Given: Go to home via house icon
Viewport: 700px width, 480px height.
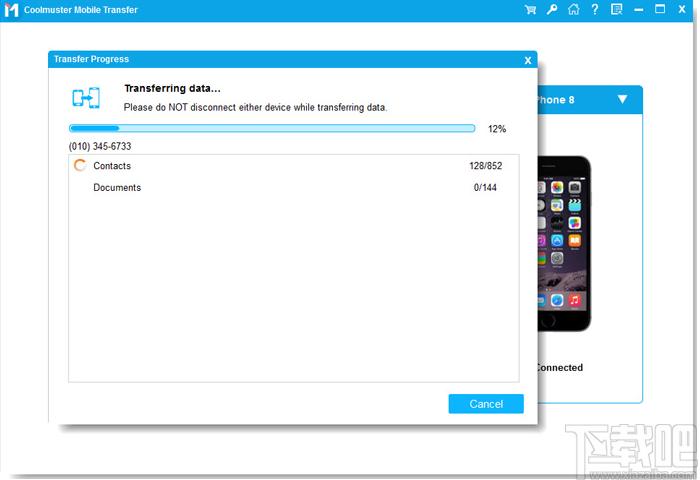Looking at the screenshot, I should pos(573,9).
